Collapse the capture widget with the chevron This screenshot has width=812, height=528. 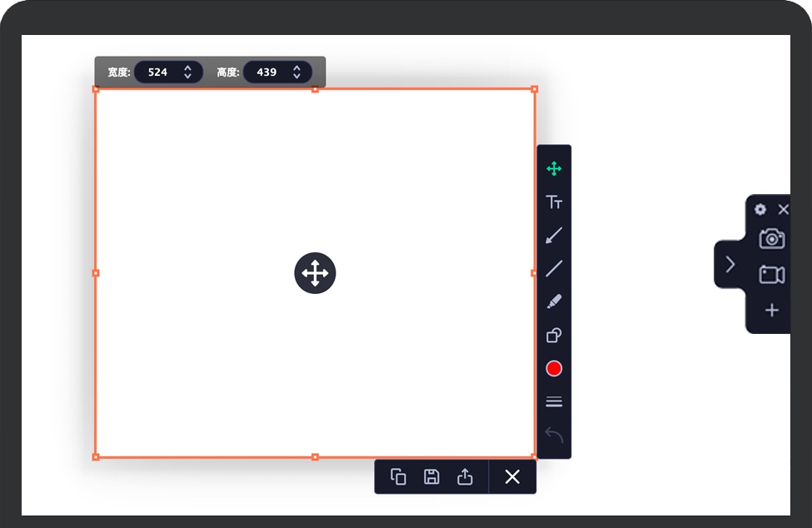(730, 265)
